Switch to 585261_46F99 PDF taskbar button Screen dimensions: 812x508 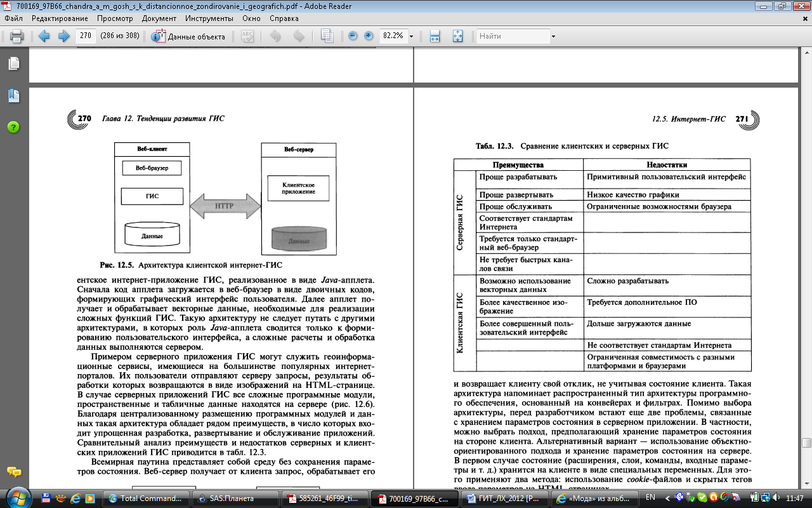325,498
